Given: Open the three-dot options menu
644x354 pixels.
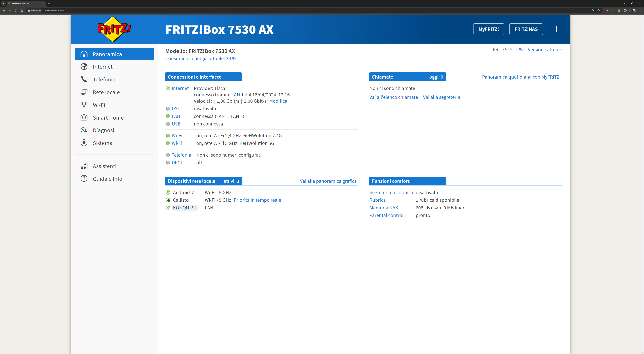Looking at the screenshot, I should pyautogui.click(x=556, y=29).
